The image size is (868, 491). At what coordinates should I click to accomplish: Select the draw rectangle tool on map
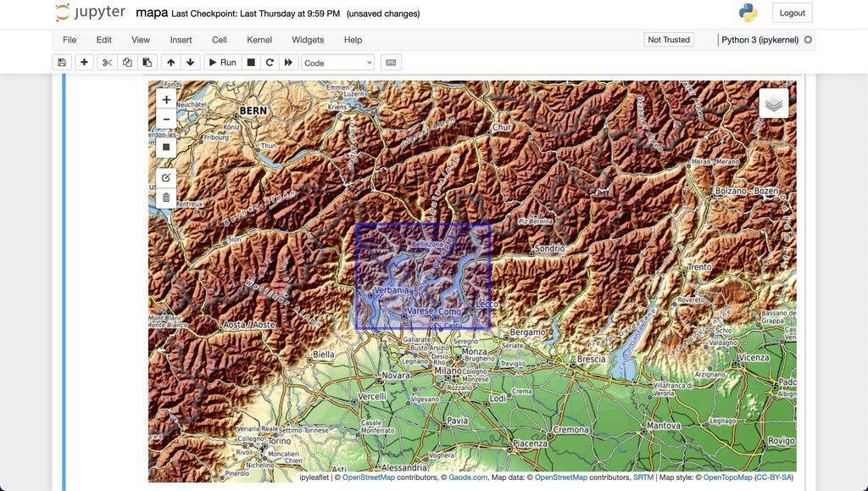pyautogui.click(x=166, y=148)
